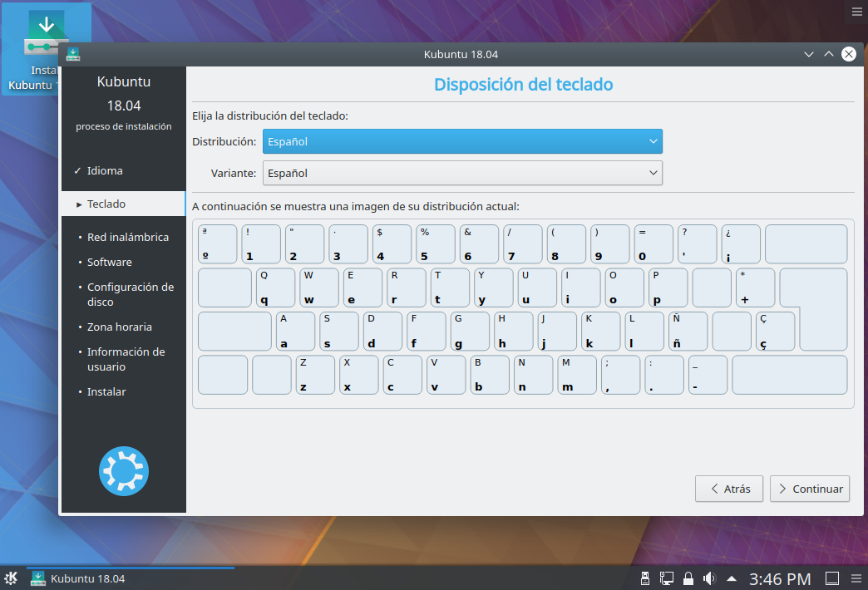This screenshot has width=868, height=590.
Task: Click the Ñ key on keyboard preview
Action: point(688,331)
